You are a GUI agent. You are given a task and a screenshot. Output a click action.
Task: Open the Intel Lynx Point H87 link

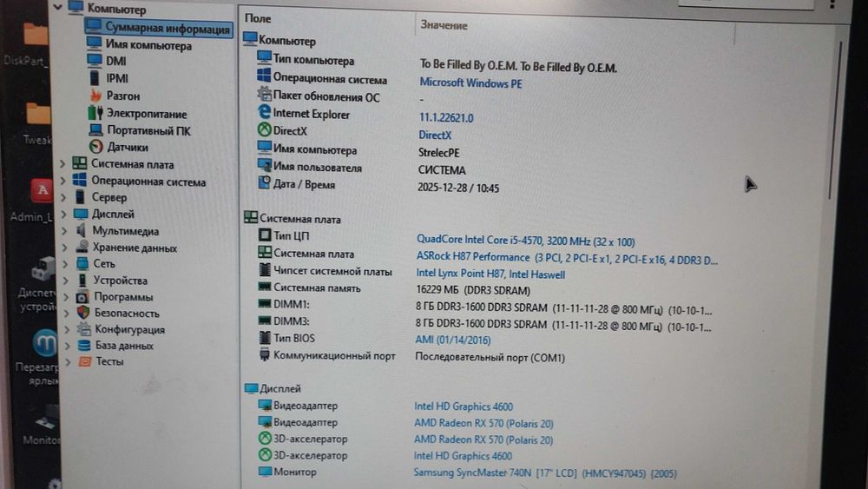[x=490, y=274]
